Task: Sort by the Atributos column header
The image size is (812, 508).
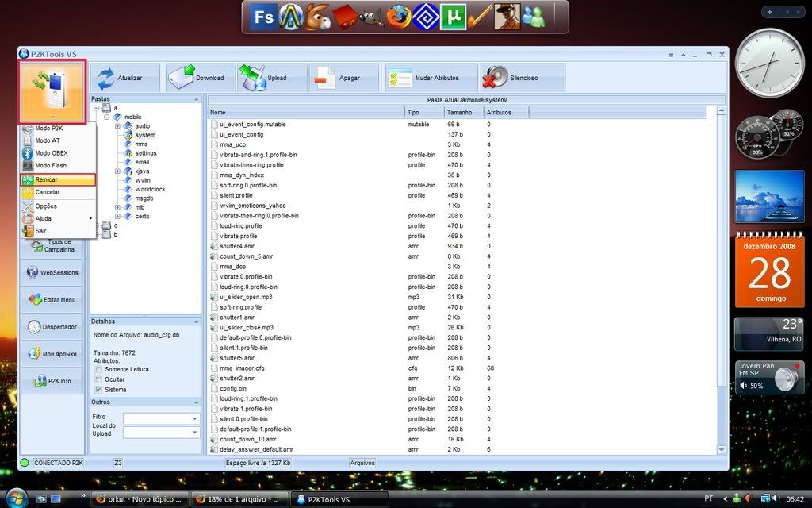Action: click(x=506, y=113)
